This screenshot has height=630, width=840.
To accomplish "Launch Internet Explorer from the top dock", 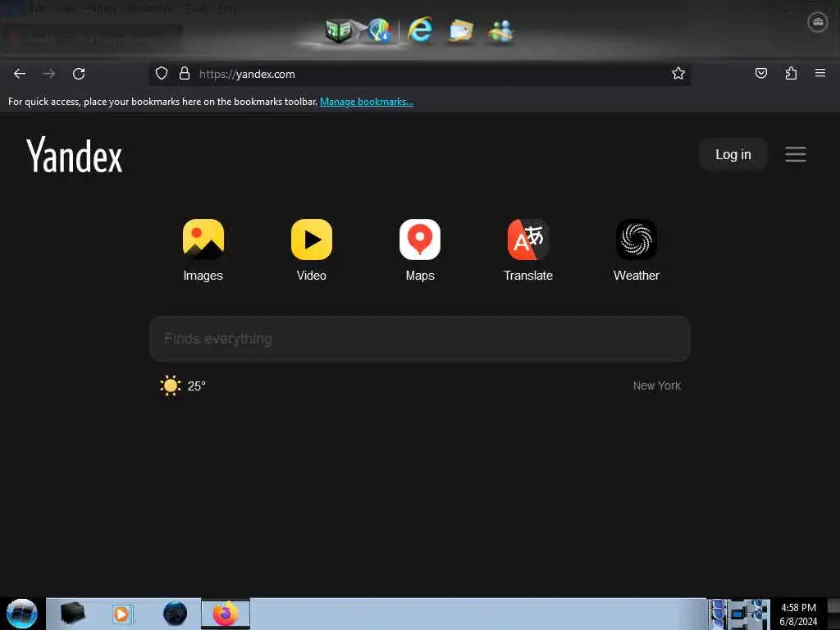I will coord(420,30).
